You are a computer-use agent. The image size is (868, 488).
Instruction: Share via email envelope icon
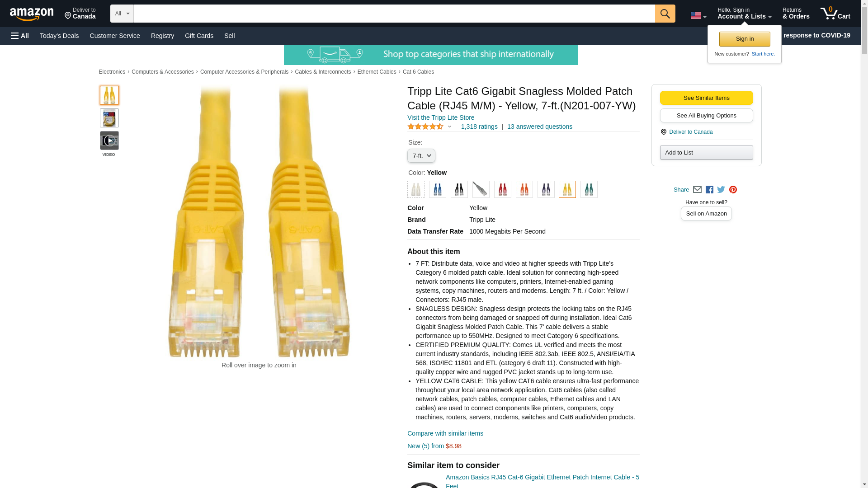click(697, 190)
